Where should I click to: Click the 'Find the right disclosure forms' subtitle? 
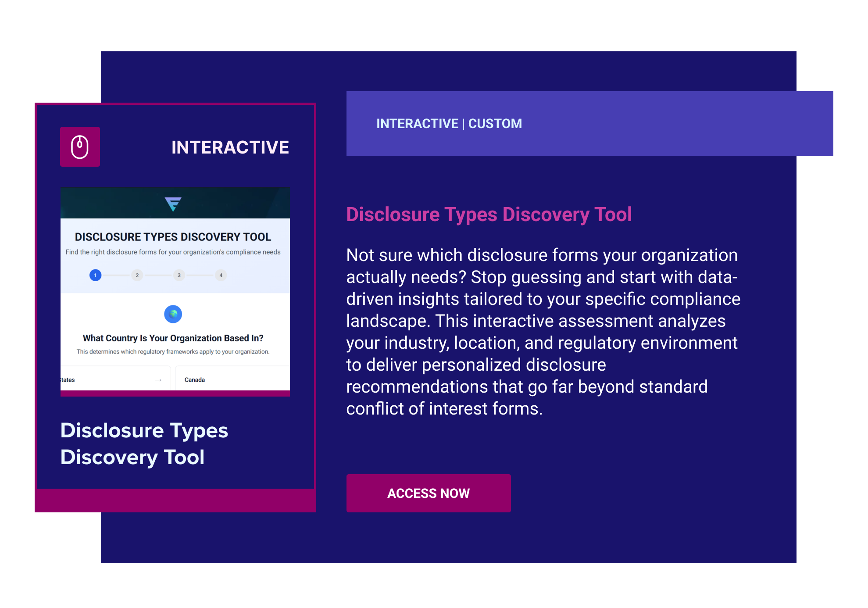point(173,252)
